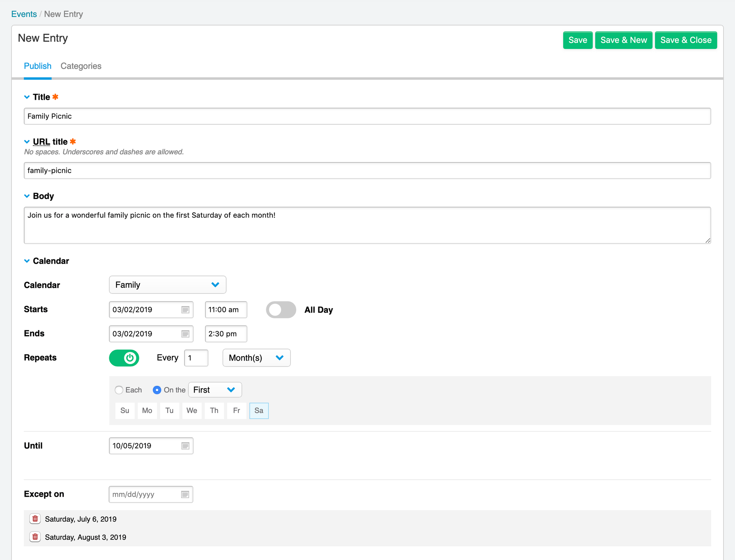The width and height of the screenshot is (735, 560).
Task: Select the "Each" radio button
Action: coord(119,390)
